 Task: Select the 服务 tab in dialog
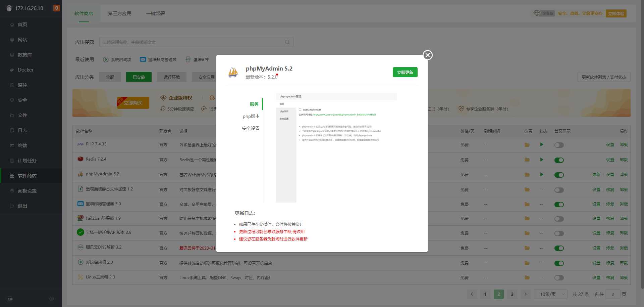[x=254, y=104]
